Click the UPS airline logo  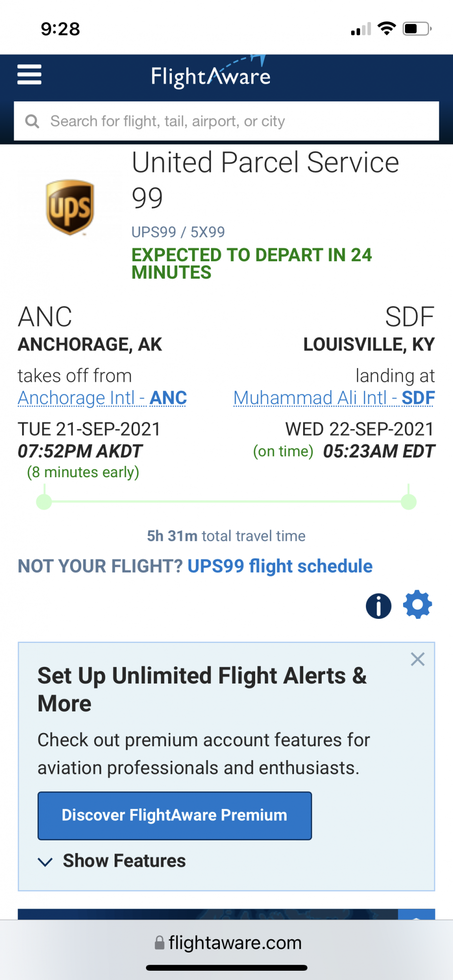(70, 207)
